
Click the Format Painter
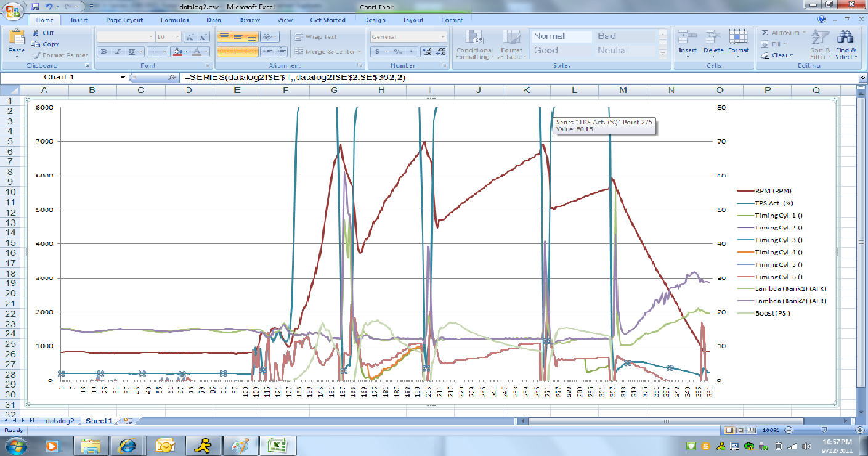point(60,55)
